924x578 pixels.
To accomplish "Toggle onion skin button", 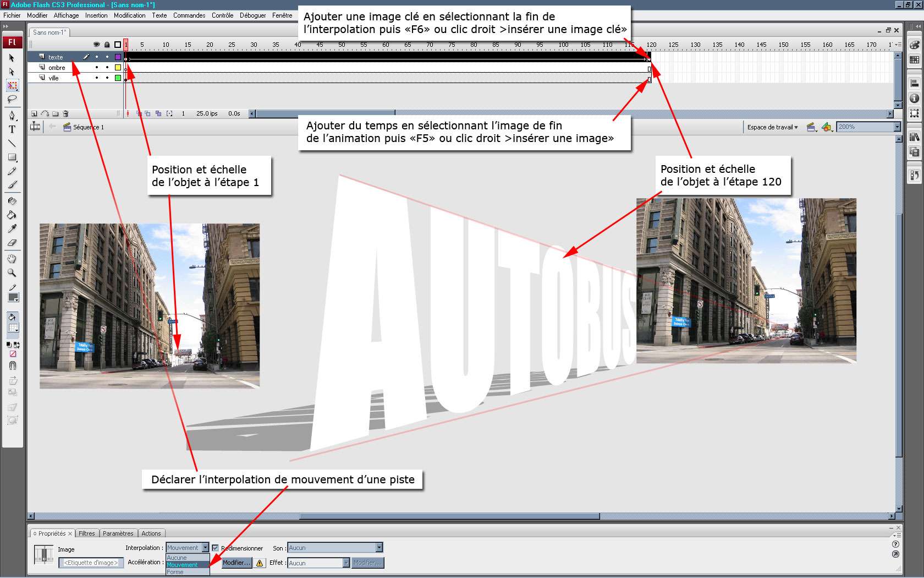I will pos(139,114).
